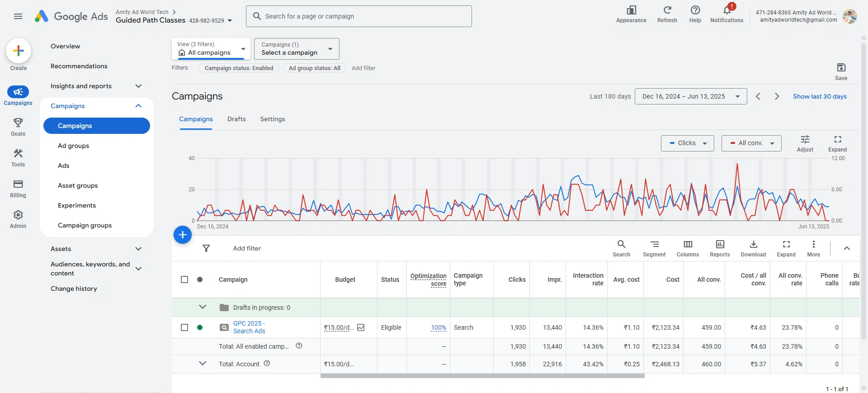Switch to the Drafts tab
This screenshot has height=393, width=868.
click(236, 119)
